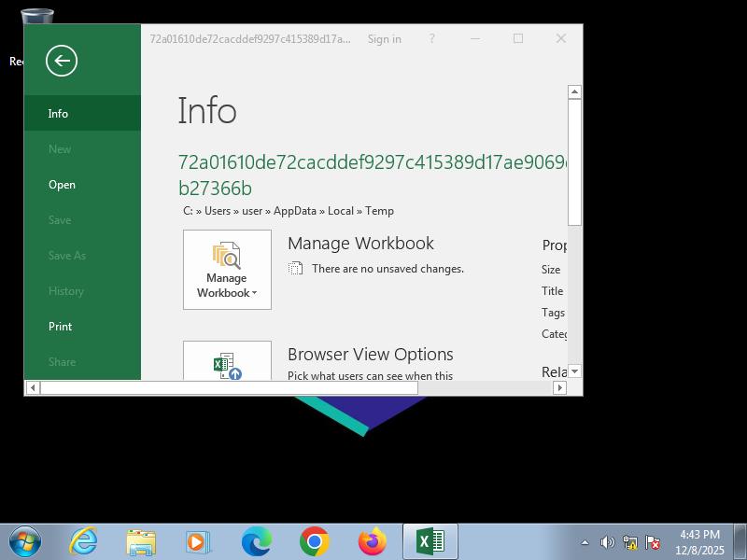The image size is (747, 560).
Task: Open Firefox from the taskbar
Action: tap(373, 541)
